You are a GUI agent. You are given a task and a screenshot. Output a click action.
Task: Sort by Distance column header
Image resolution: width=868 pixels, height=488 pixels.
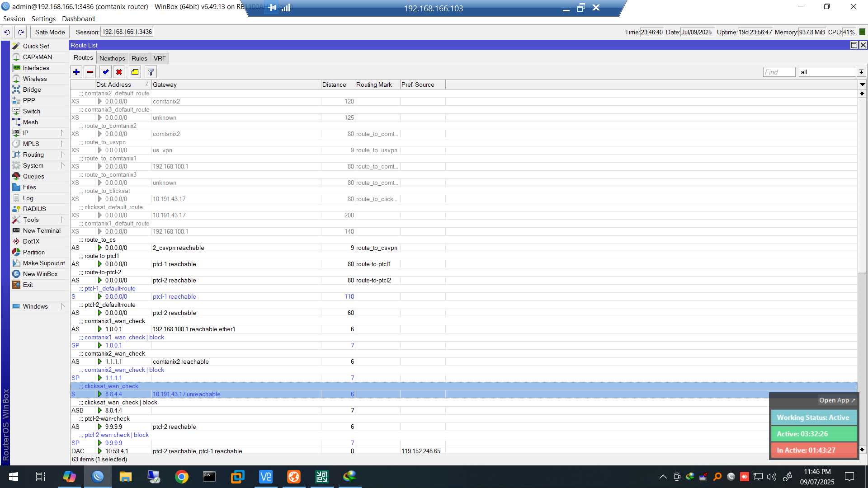coord(338,84)
